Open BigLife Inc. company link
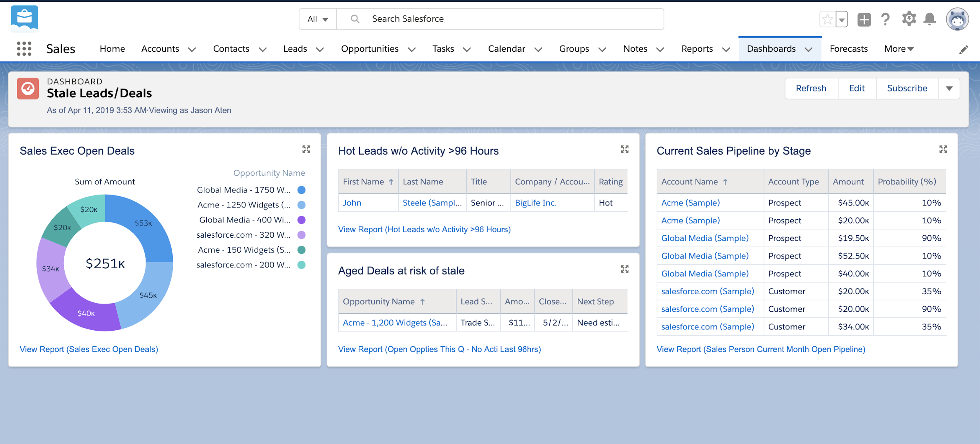 pyautogui.click(x=535, y=203)
